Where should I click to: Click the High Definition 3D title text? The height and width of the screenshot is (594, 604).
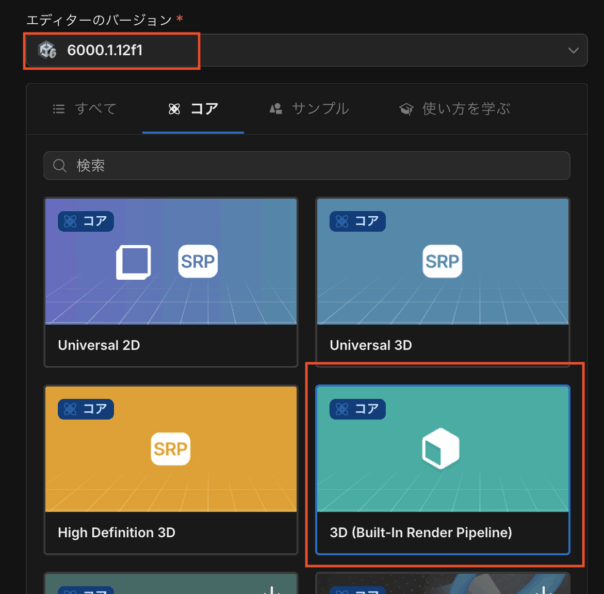pos(117,532)
